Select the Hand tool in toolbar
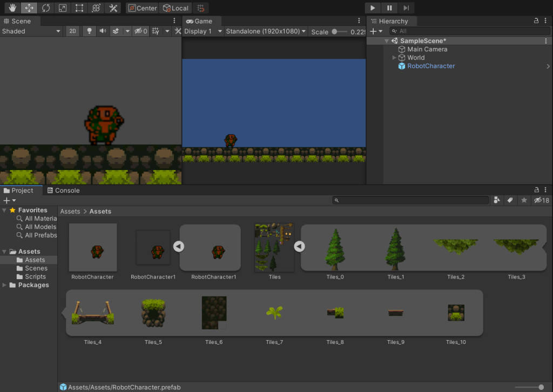Viewport: 553px width, 392px height. click(x=12, y=8)
